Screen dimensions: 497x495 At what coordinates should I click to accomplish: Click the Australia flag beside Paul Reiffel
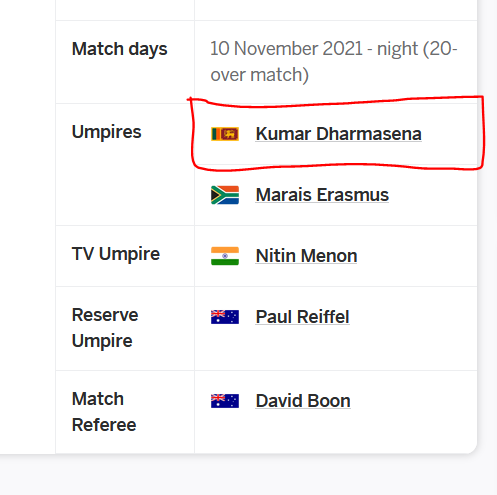[x=225, y=317]
